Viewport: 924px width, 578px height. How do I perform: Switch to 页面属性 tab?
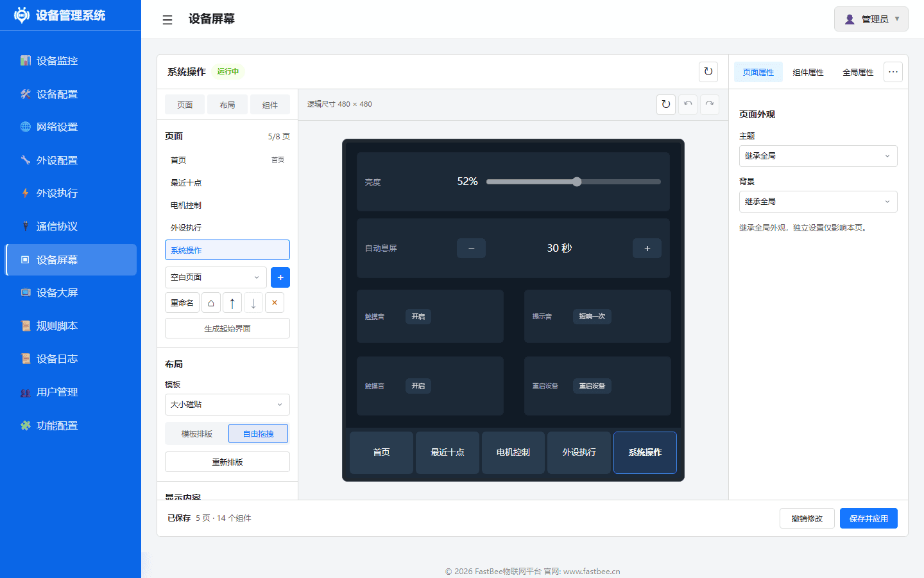(x=758, y=72)
